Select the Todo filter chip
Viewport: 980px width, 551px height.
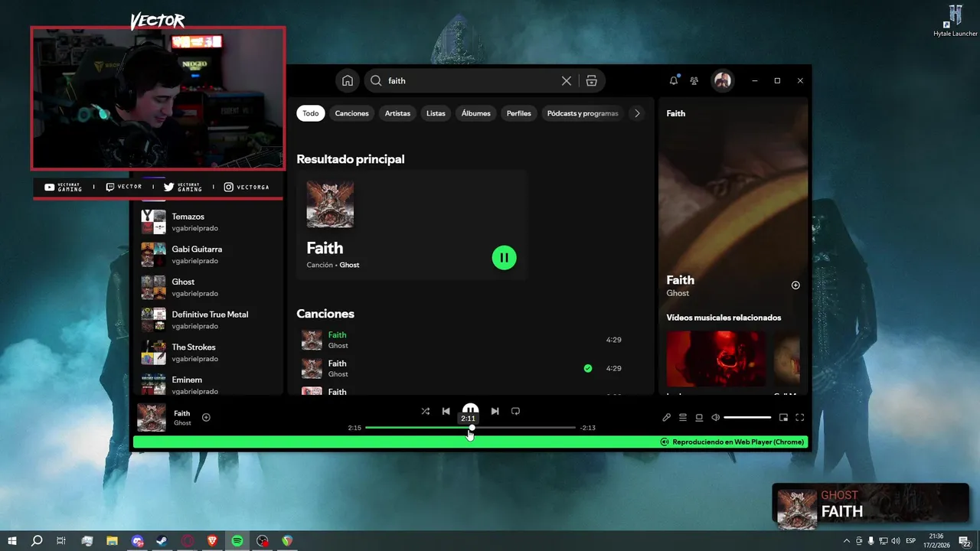point(310,113)
